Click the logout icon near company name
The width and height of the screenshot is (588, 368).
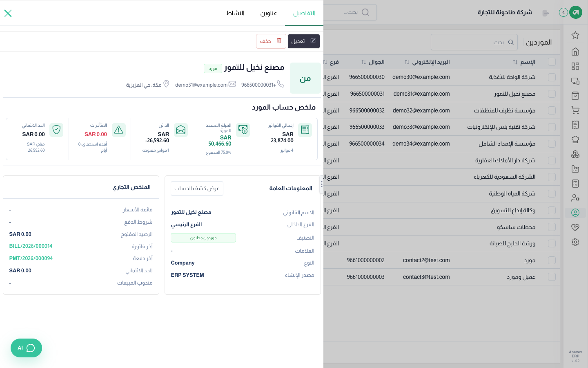click(546, 13)
